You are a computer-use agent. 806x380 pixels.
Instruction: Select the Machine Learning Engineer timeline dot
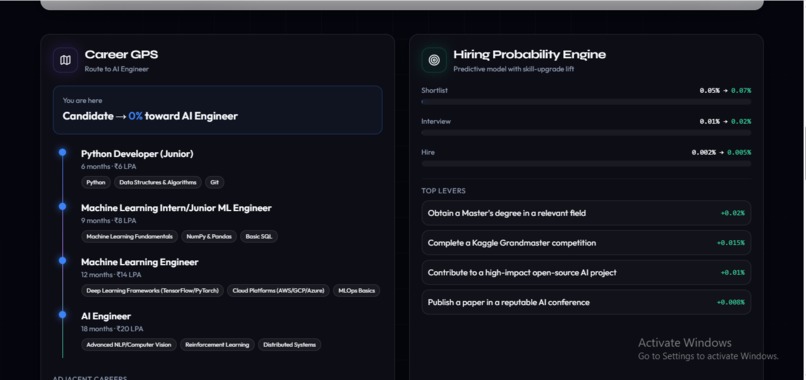click(62, 261)
